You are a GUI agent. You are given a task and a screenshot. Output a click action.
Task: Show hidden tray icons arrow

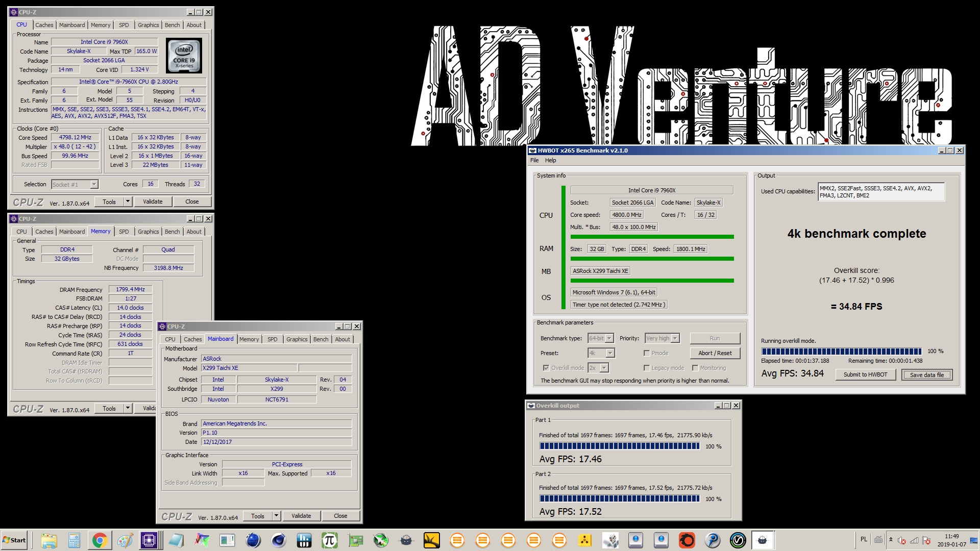click(891, 540)
